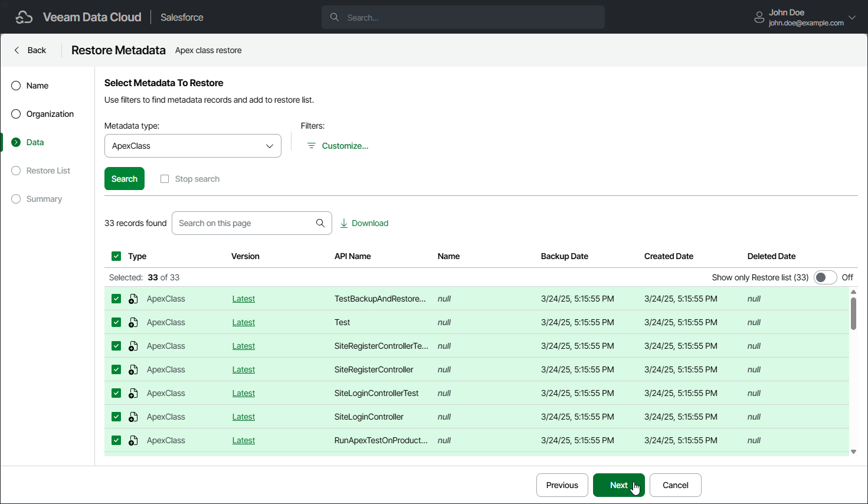The width and height of the screenshot is (868, 504).
Task: Uncheck the SiteRegisterControllerTe... row checkbox
Action: click(x=116, y=346)
